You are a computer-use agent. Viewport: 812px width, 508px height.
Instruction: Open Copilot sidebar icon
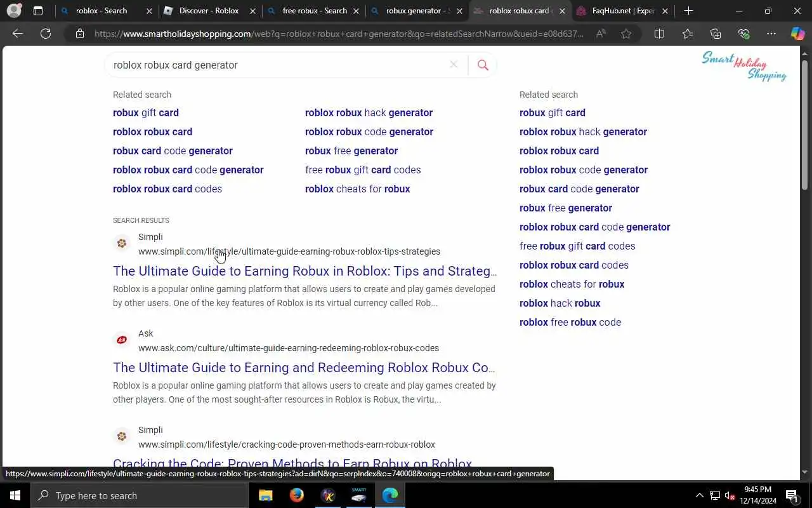click(797, 34)
